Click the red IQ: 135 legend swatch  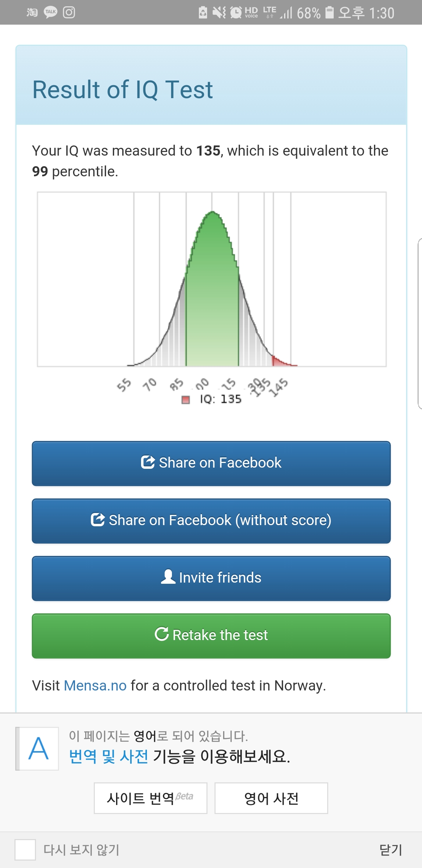pos(186,400)
